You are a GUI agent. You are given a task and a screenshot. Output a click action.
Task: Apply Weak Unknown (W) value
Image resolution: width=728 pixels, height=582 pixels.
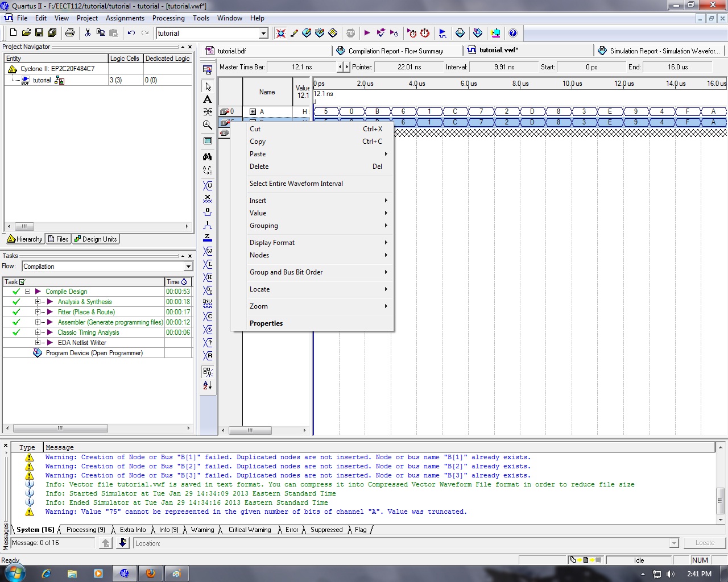click(208, 251)
